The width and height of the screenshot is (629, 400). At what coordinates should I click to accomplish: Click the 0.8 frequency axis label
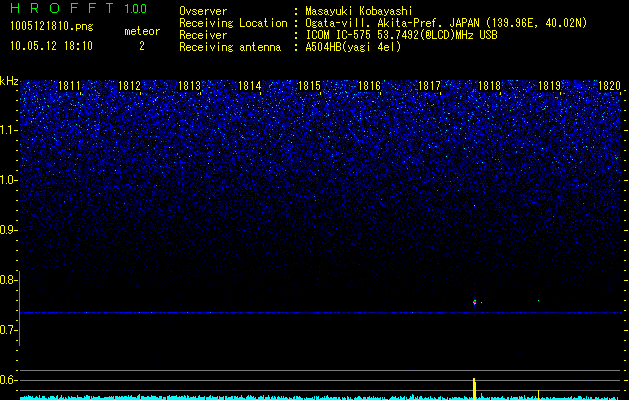(8, 280)
